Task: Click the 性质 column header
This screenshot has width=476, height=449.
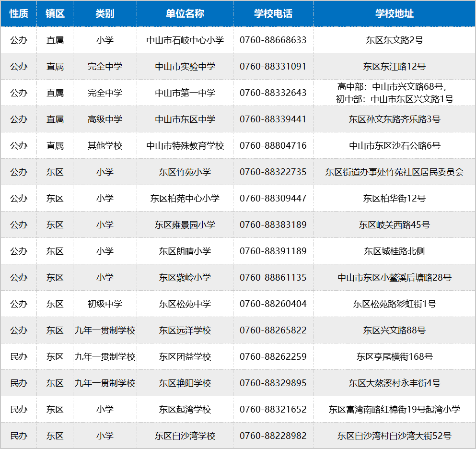Action: point(19,13)
